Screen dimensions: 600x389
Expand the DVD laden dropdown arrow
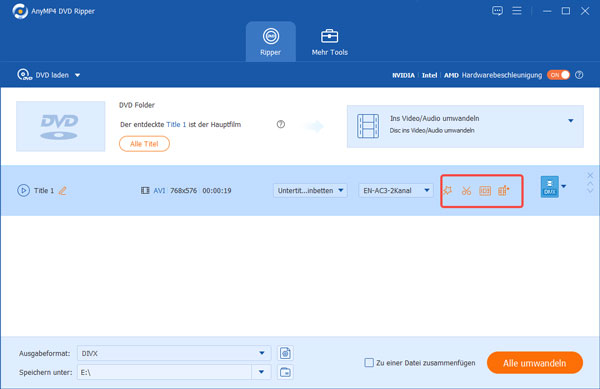[78, 75]
